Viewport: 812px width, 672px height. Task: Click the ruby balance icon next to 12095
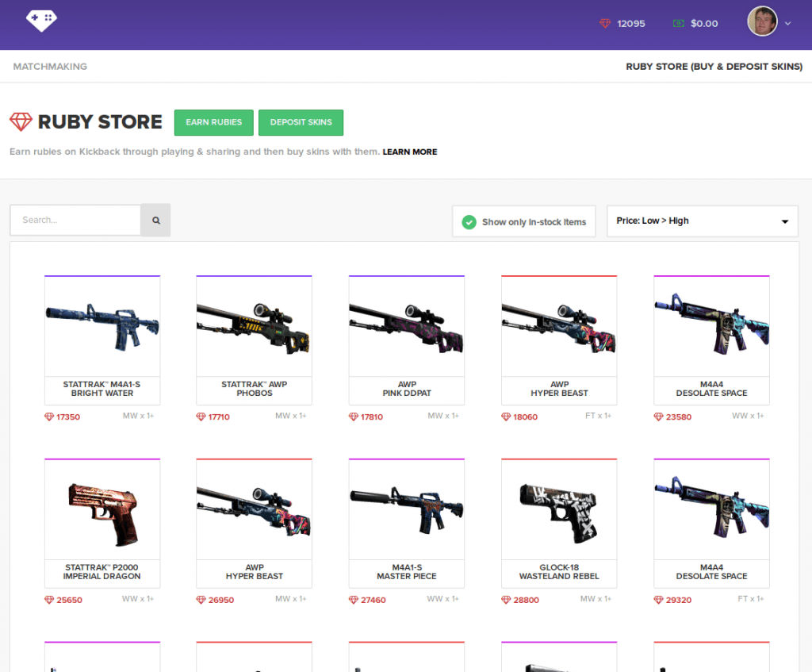[605, 23]
